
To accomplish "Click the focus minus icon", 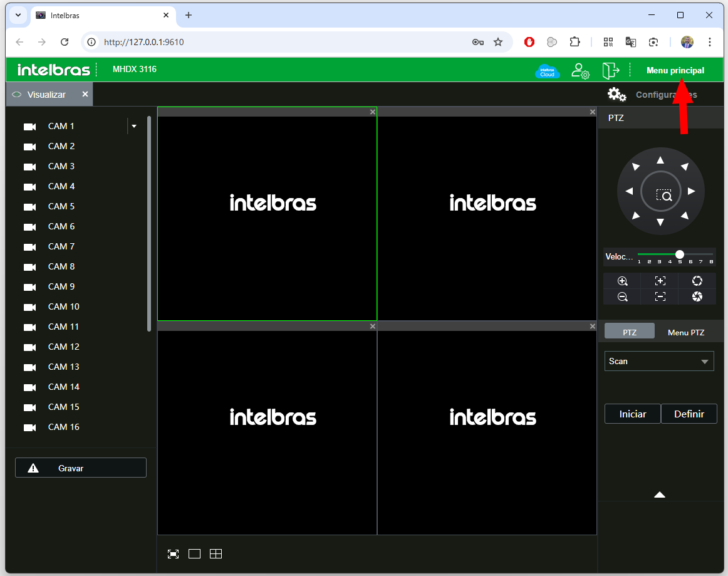I will [x=660, y=297].
